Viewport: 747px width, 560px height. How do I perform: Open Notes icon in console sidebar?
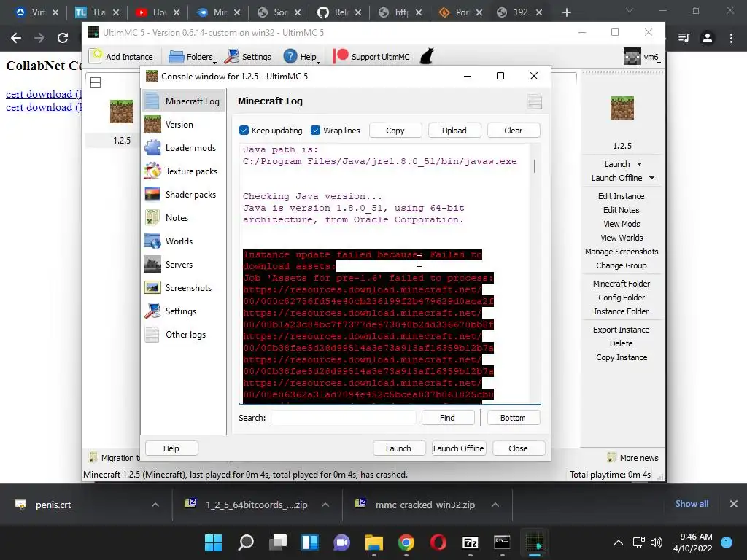pos(152,217)
